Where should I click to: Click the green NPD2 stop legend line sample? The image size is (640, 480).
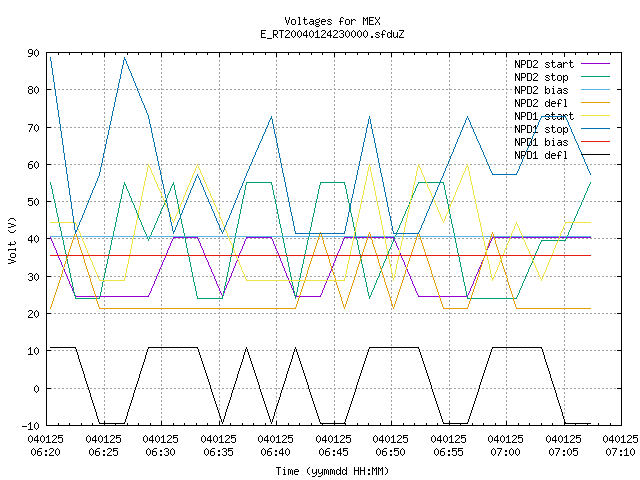(596, 77)
